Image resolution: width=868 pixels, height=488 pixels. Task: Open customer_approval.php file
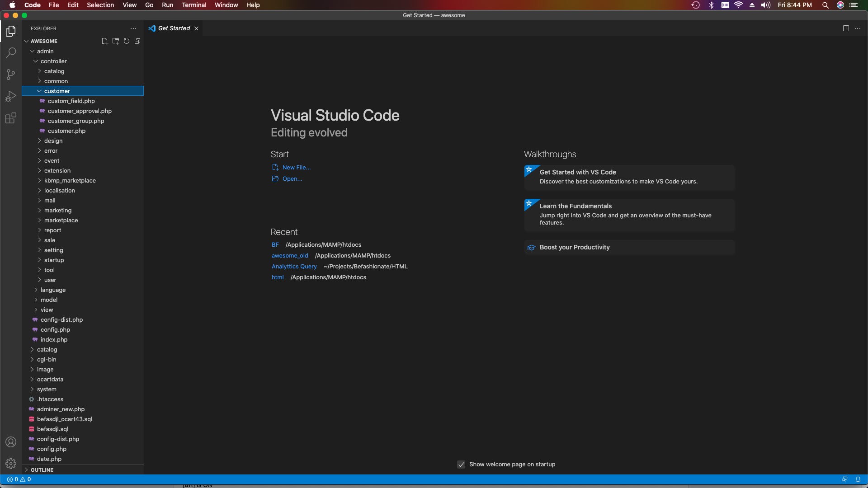83,111
